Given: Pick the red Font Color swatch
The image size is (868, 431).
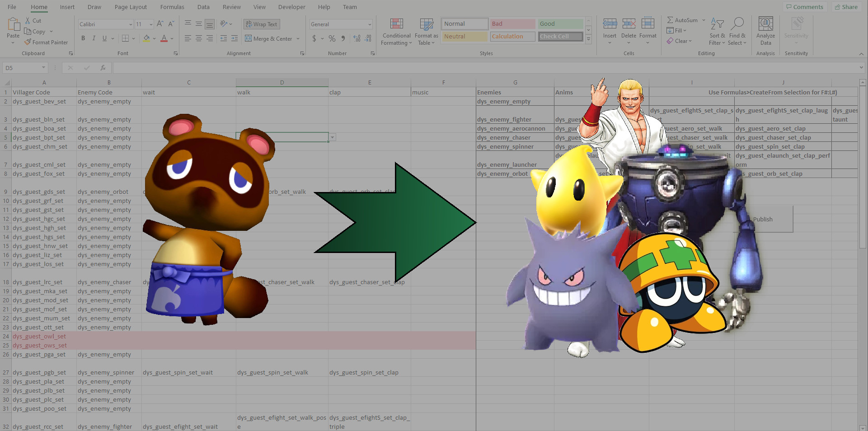Looking at the screenshot, I should pyautogui.click(x=164, y=42).
